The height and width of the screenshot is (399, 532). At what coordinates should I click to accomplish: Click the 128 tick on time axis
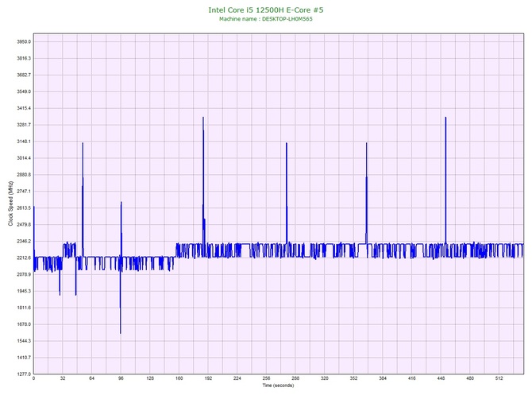pyautogui.click(x=150, y=378)
